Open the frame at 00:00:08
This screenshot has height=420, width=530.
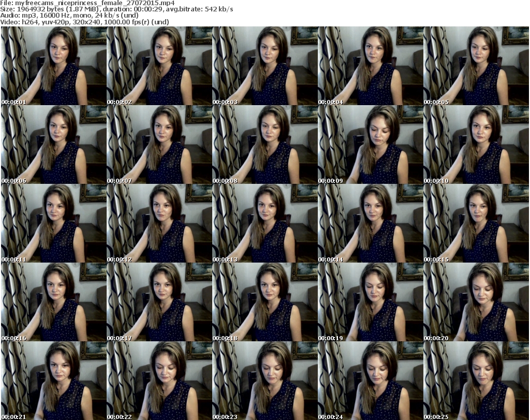pyautogui.click(x=264, y=144)
